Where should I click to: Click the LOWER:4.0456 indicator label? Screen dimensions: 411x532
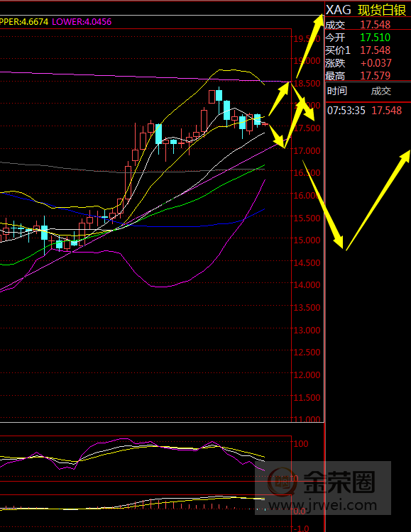click(82, 22)
